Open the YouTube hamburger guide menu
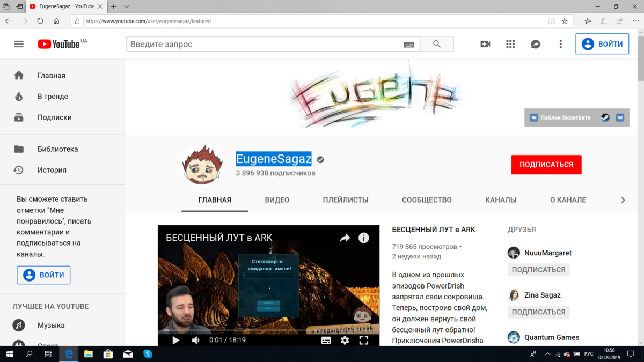The image size is (644, 362). coord(19,44)
